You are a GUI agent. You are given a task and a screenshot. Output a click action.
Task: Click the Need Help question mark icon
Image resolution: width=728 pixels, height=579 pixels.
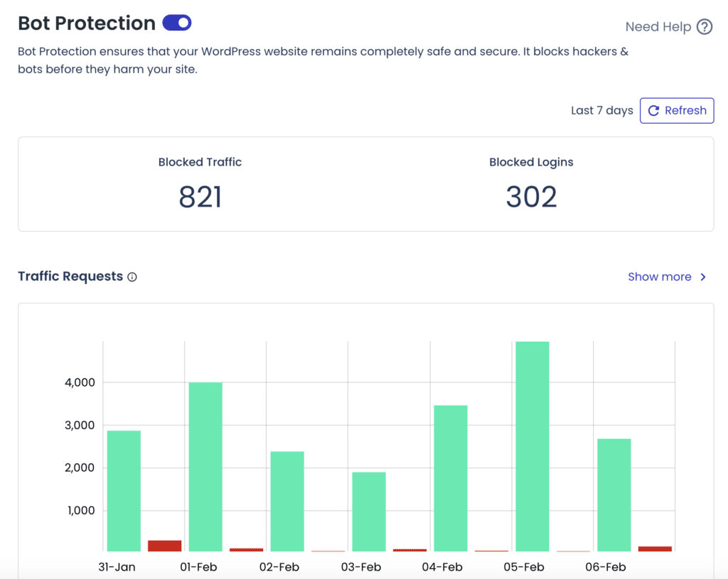705,27
